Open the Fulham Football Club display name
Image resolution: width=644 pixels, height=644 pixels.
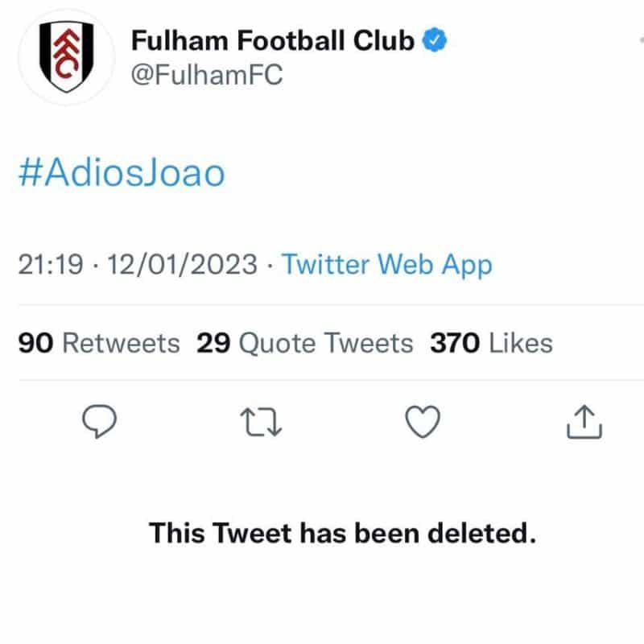pyautogui.click(x=273, y=41)
